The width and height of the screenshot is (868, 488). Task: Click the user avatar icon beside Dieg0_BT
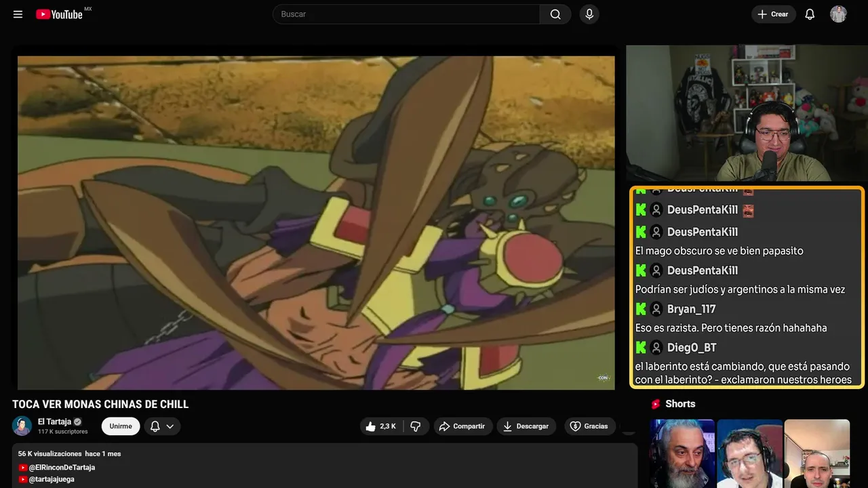(x=656, y=348)
